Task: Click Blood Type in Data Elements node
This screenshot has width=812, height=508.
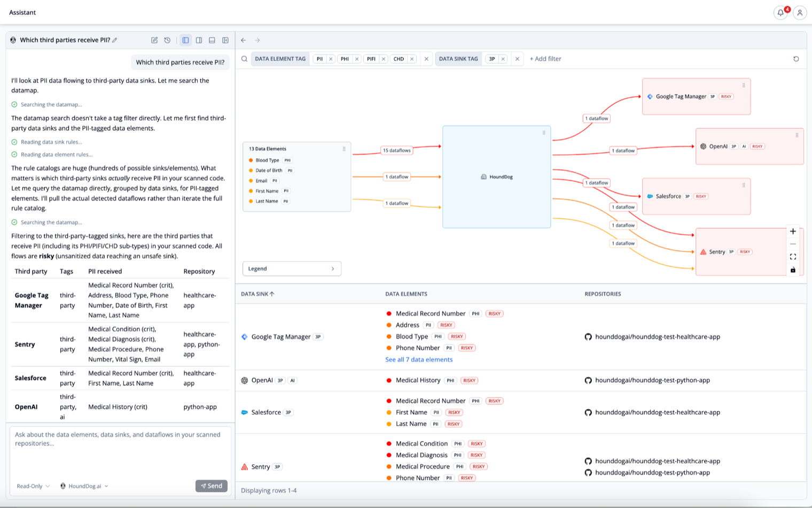Action: tap(267, 160)
